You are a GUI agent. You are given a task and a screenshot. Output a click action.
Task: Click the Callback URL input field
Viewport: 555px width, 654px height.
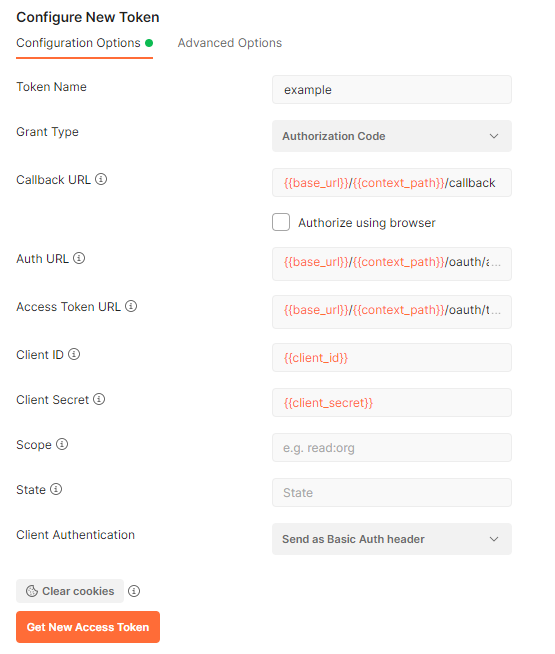pyautogui.click(x=392, y=183)
